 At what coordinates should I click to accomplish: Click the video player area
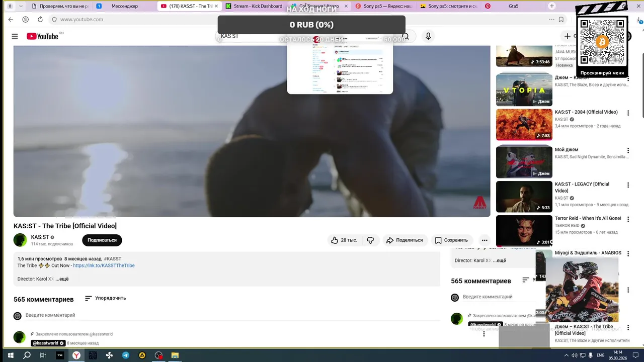pyautogui.click(x=252, y=131)
